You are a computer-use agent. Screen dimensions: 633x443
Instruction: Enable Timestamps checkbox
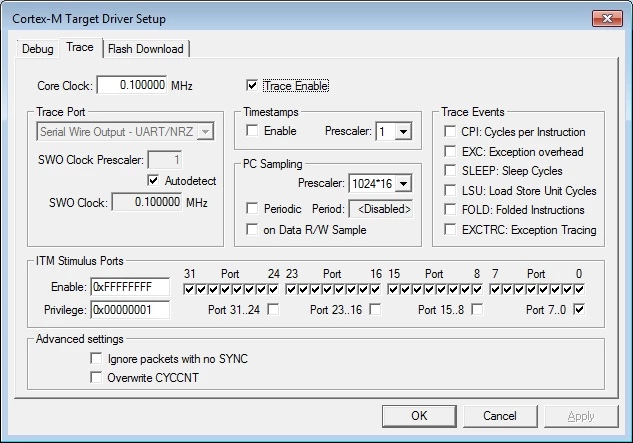[x=252, y=130]
